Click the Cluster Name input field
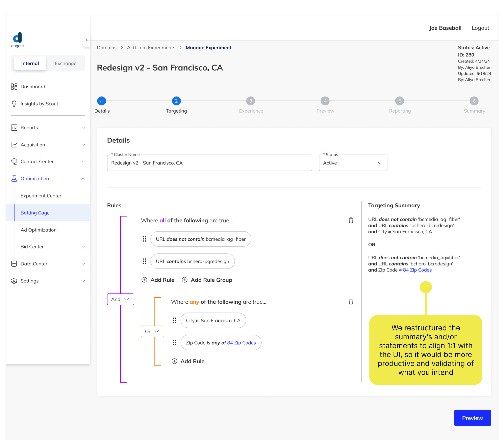Viewport: 504px width, 446px height. 209,163
